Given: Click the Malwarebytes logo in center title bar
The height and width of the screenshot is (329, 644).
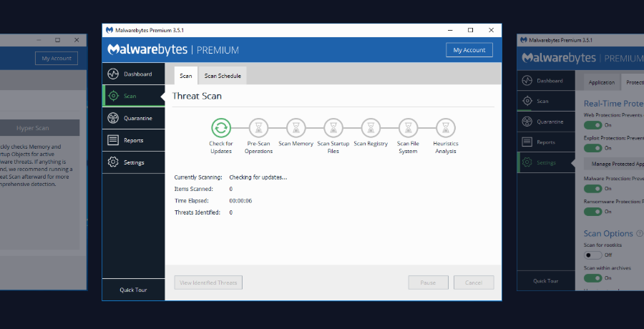Looking at the screenshot, I should 109,30.
